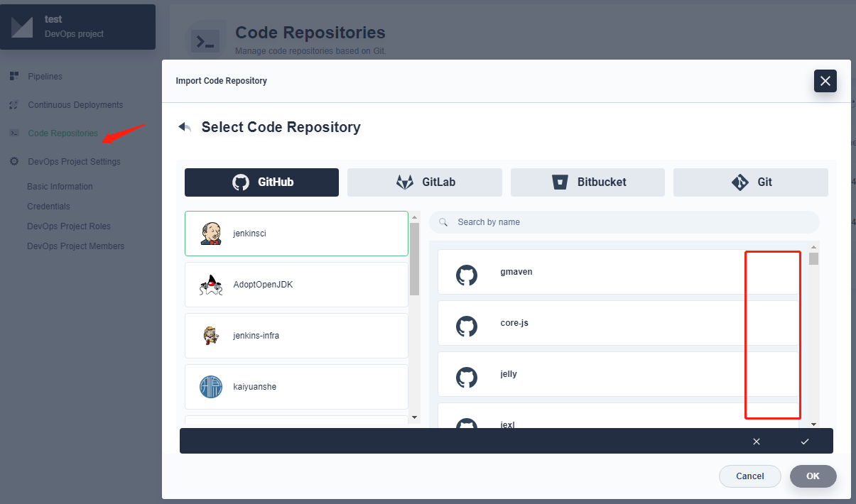Select the core-js repository row

point(619,323)
